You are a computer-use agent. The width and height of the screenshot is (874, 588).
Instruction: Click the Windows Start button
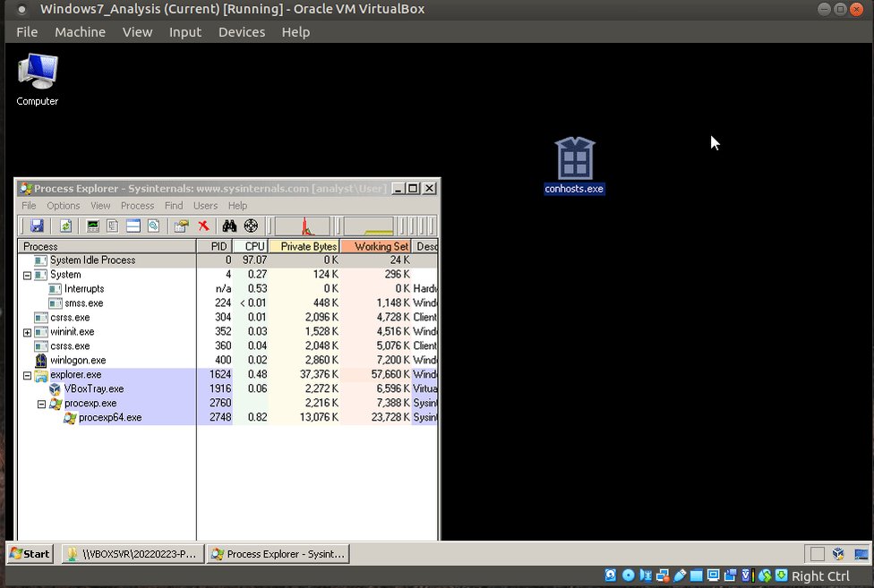coord(30,553)
